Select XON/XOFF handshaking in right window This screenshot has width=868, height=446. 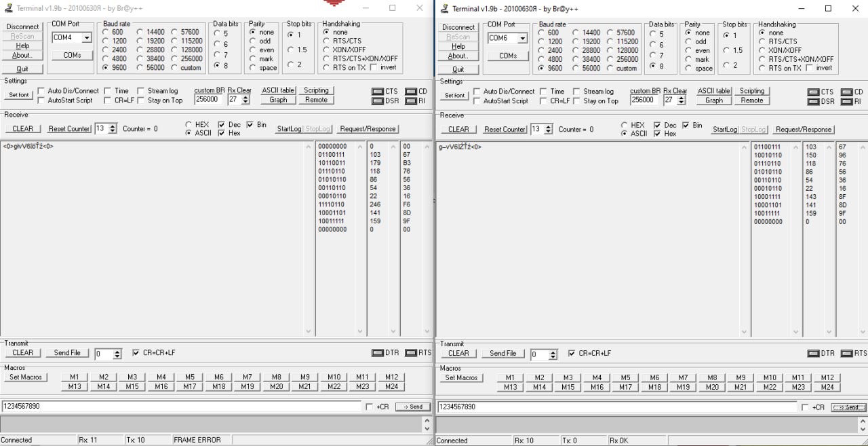(780, 50)
